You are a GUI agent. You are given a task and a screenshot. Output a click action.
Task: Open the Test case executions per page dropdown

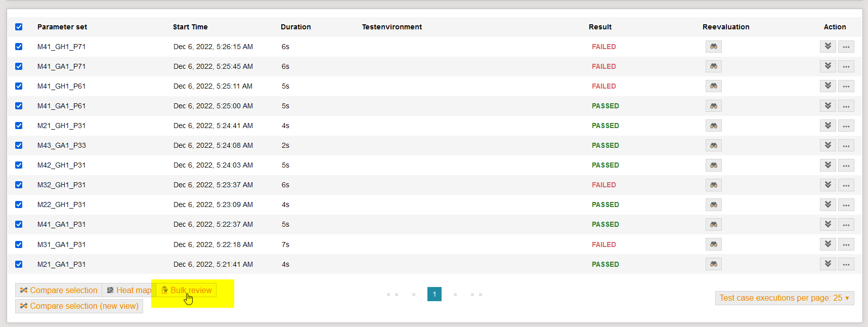tap(784, 298)
